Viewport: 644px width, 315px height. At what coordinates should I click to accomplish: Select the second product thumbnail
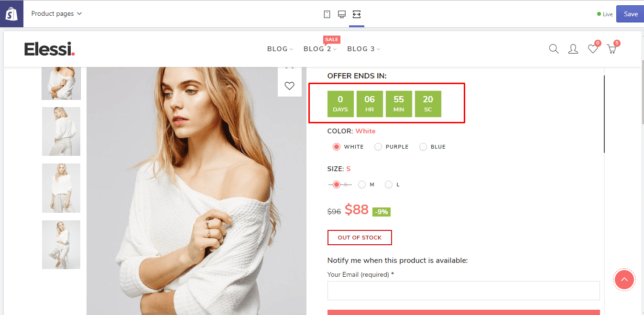point(61,131)
